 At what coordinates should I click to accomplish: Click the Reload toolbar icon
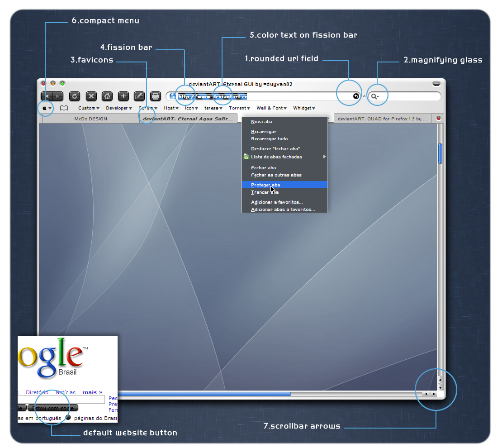[75, 96]
